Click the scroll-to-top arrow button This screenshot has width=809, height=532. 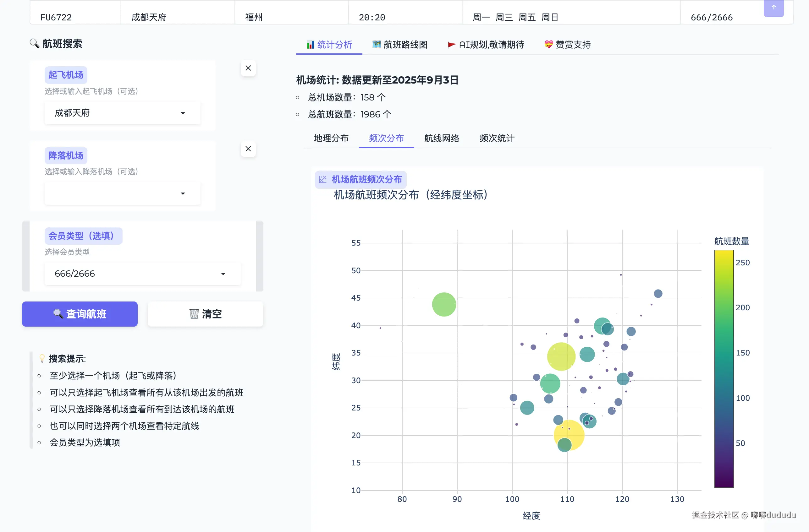(773, 8)
